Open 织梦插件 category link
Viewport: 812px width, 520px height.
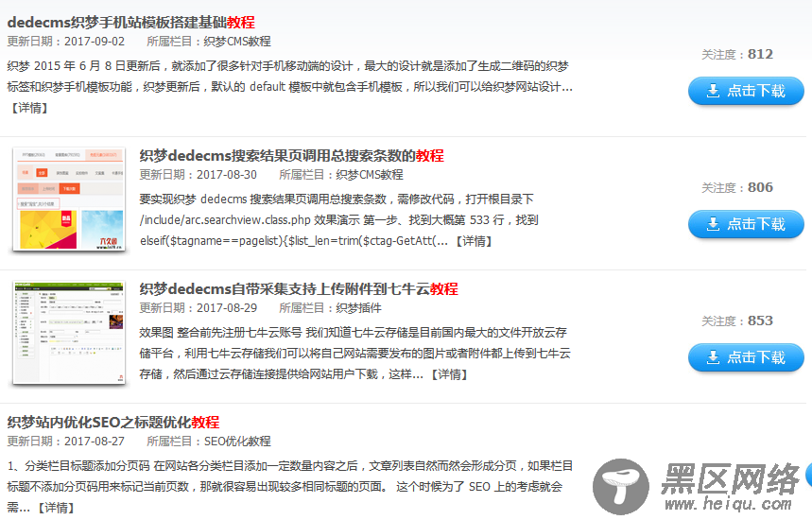[359, 308]
